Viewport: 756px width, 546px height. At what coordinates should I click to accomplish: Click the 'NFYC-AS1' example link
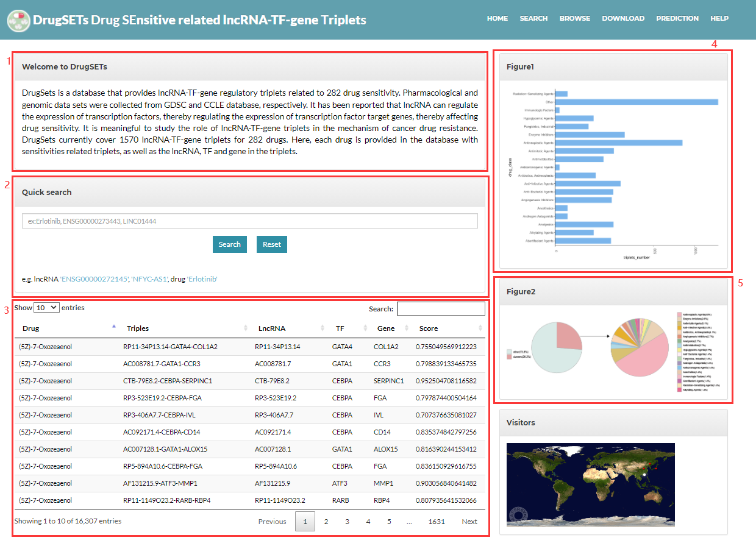click(149, 279)
